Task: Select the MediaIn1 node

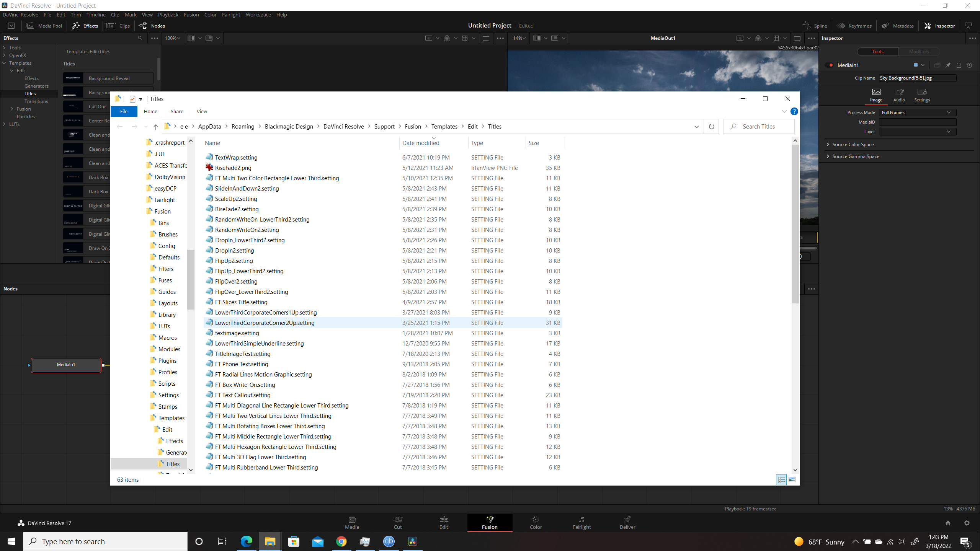Action: (x=66, y=365)
